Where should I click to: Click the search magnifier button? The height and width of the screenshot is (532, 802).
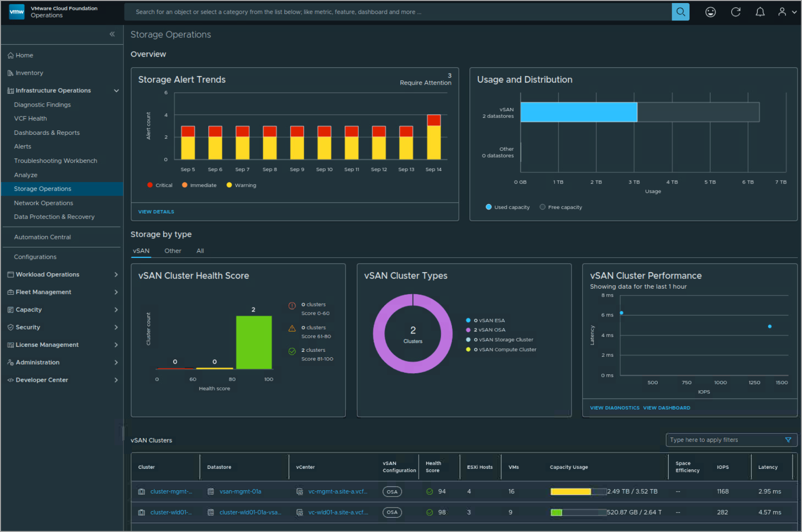(x=680, y=12)
